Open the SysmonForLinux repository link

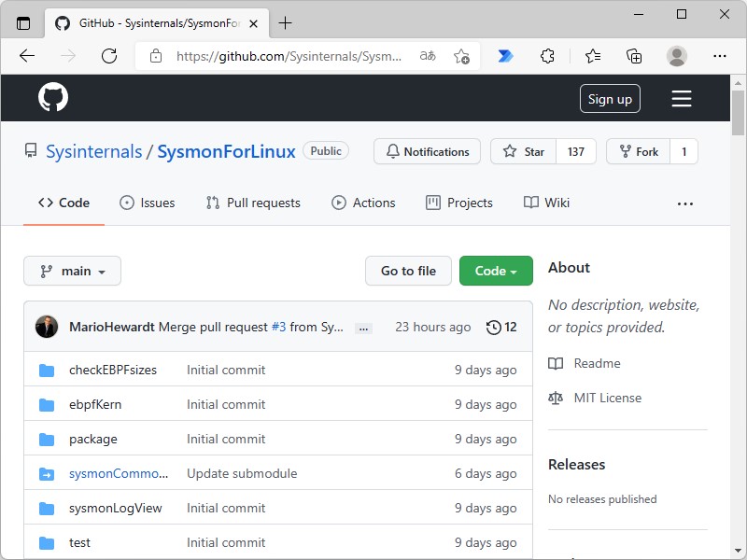226,151
